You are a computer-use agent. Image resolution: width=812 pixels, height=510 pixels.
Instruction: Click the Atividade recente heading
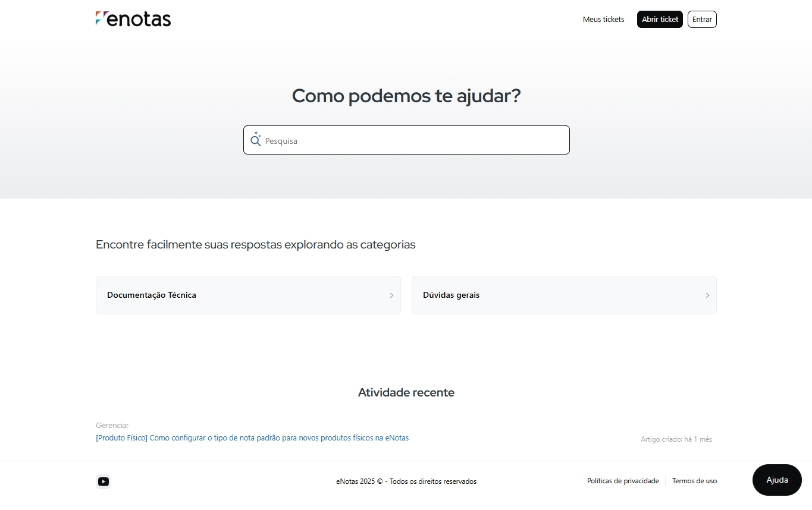coord(406,392)
